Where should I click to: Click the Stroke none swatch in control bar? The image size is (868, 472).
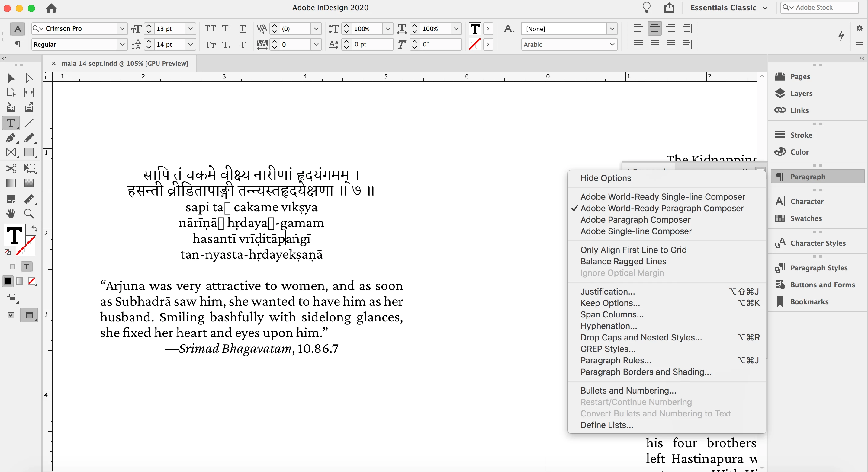[475, 44]
